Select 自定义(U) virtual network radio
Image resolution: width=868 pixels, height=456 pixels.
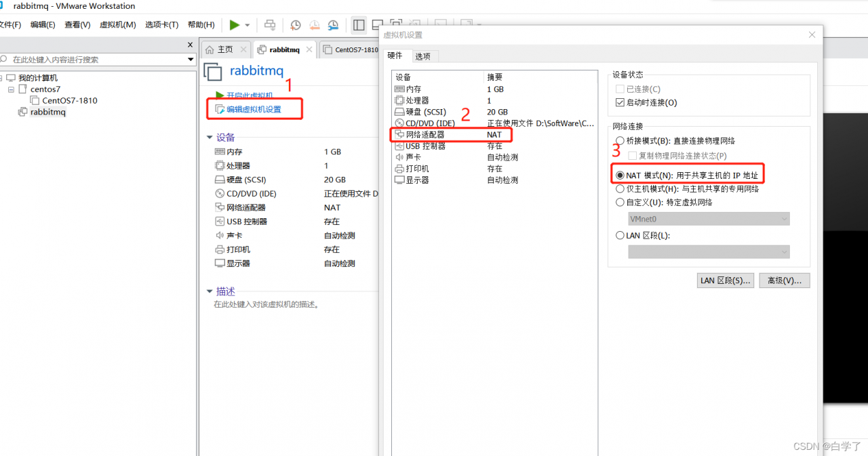pyautogui.click(x=620, y=202)
